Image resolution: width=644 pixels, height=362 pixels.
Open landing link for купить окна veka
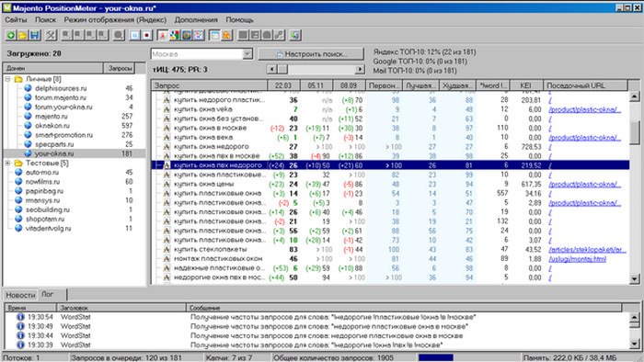coord(584,109)
